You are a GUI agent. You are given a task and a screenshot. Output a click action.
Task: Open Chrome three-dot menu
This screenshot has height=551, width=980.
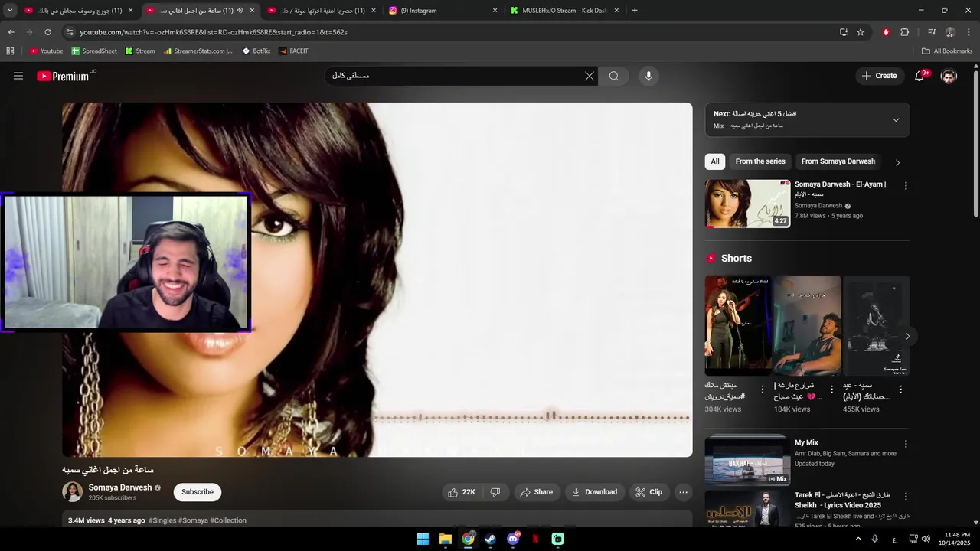969,32
